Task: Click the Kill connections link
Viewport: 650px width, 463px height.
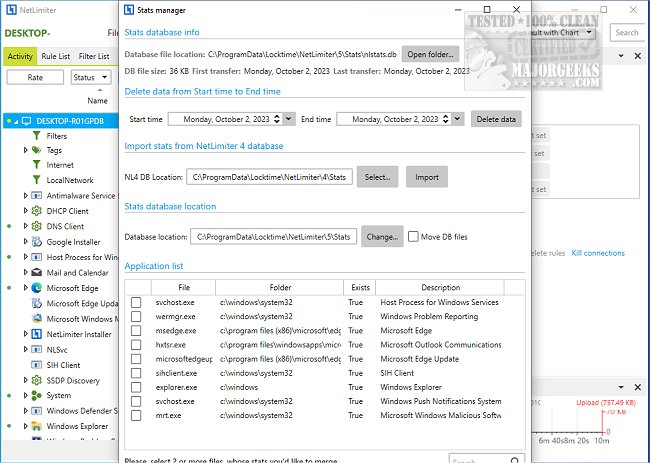Action: pyautogui.click(x=598, y=253)
